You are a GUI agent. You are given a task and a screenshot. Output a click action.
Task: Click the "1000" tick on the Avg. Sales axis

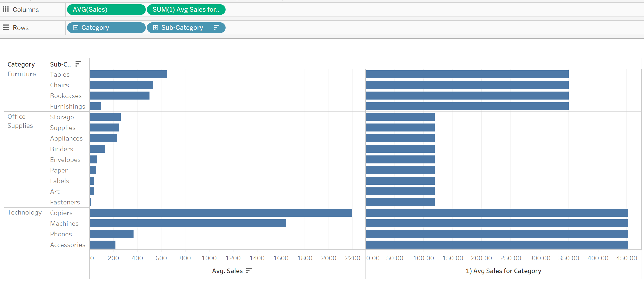[x=209, y=258]
